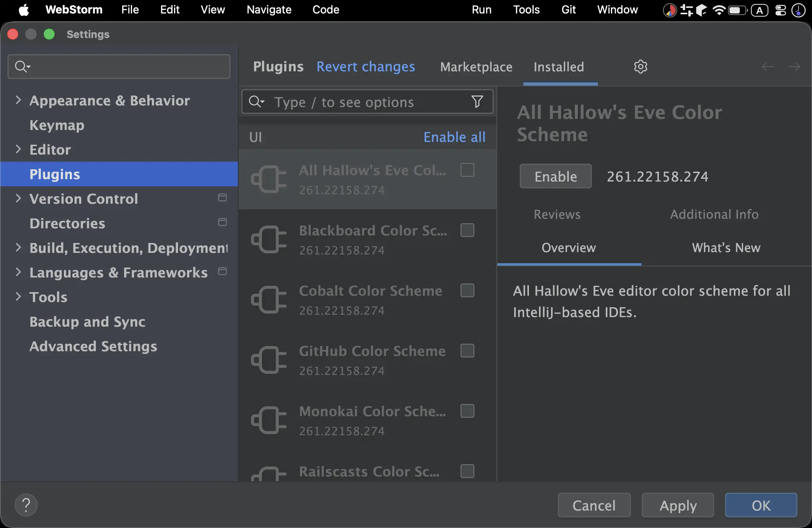Click the project-level icon beside Languages & Frameworks

222,271
